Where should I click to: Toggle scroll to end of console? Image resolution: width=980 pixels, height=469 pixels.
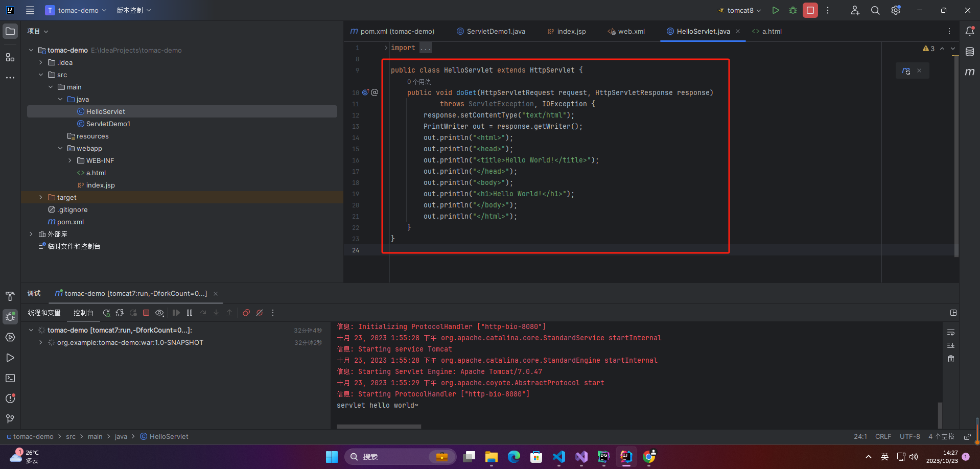[x=951, y=345]
